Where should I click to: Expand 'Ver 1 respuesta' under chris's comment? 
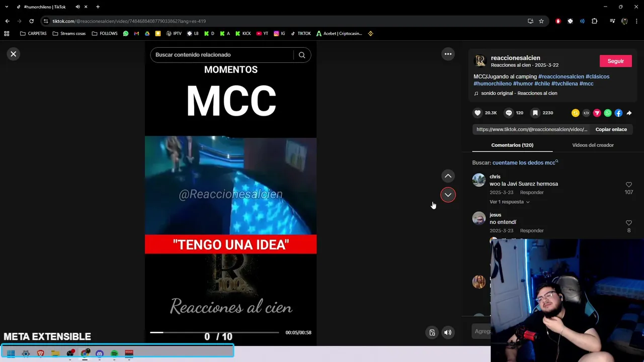coord(509,202)
